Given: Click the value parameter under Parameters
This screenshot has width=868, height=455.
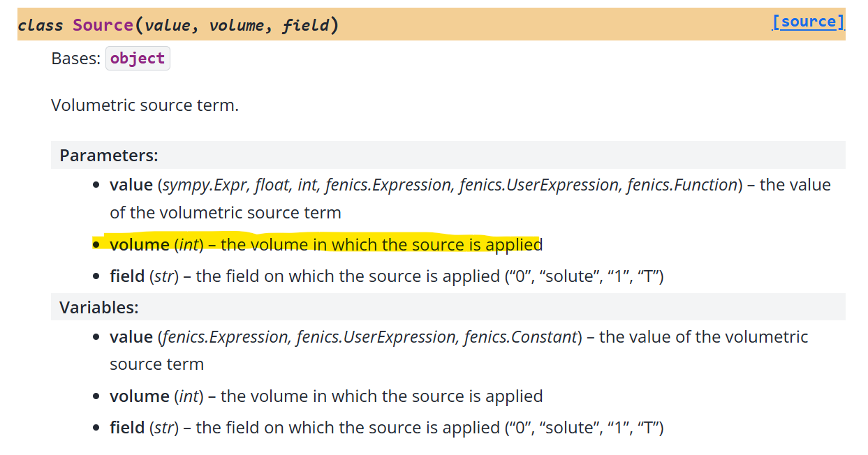Looking at the screenshot, I should click(x=131, y=185).
